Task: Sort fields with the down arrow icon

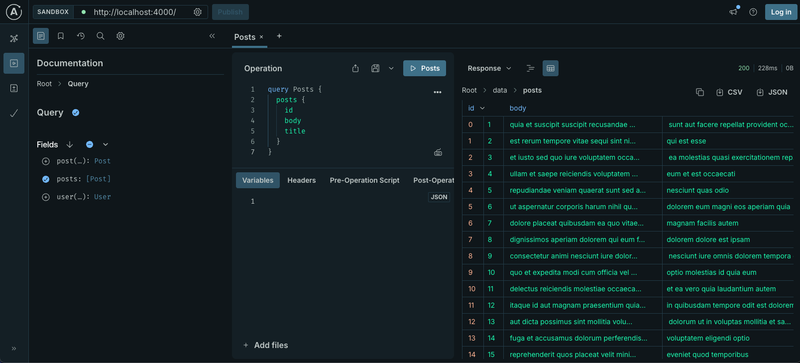Action: 70,144
